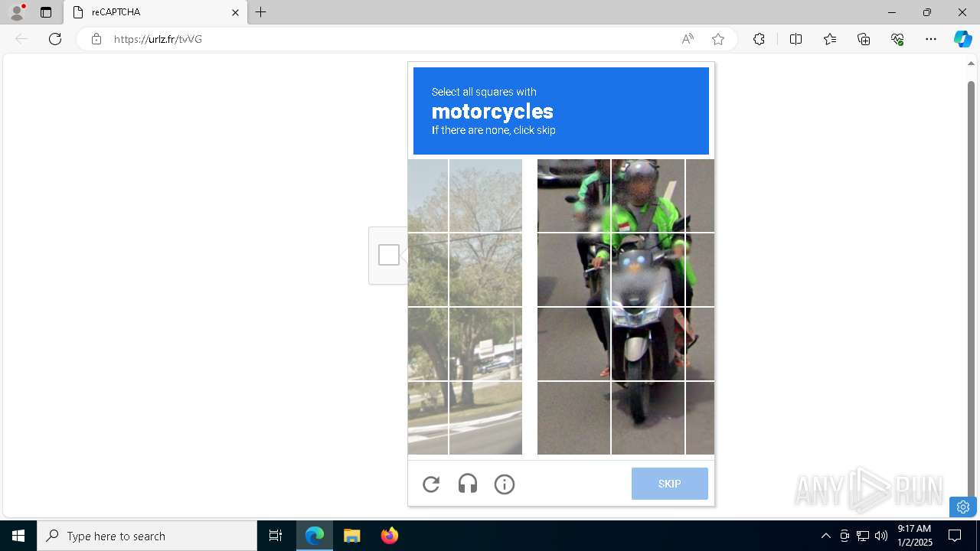Tick the reCAPTCHA checkbox

point(389,255)
